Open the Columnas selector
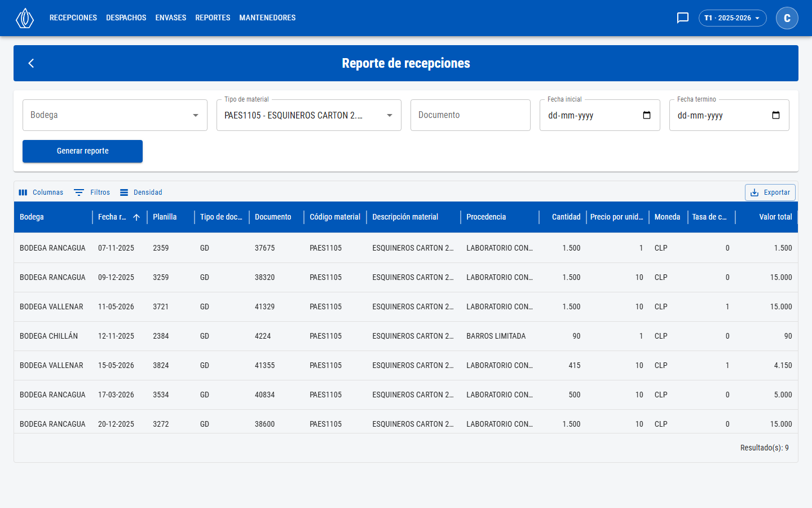This screenshot has height=508, width=812. click(41, 192)
